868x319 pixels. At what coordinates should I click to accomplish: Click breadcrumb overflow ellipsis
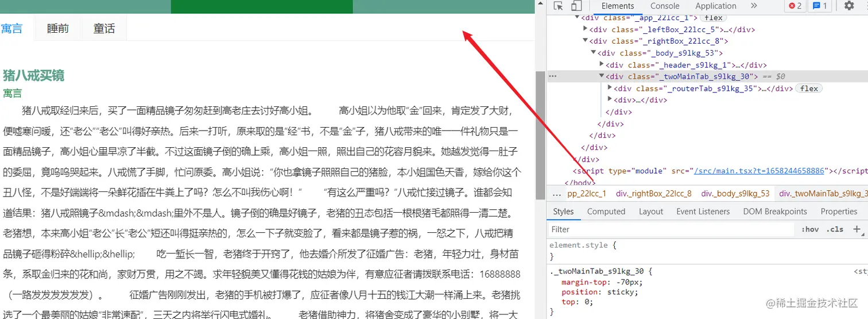pos(556,194)
